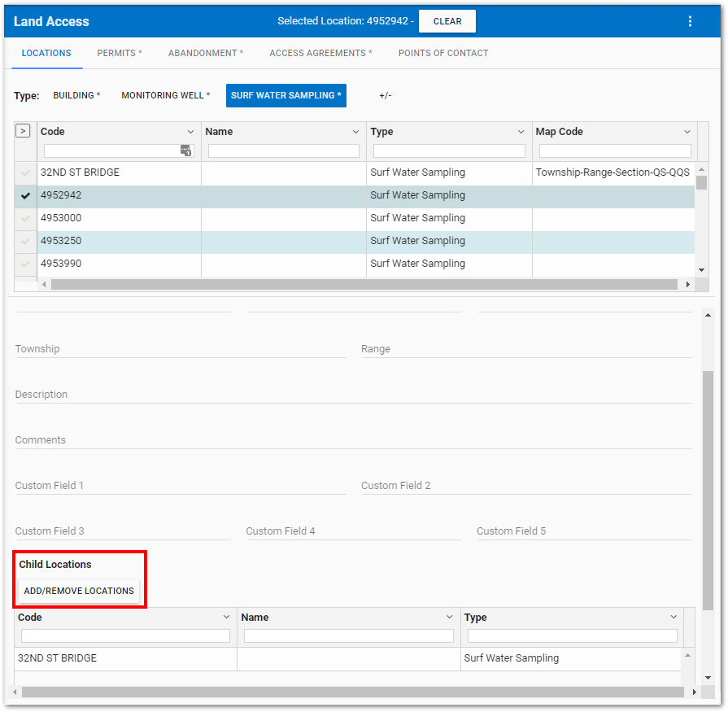
Task: Switch to the Permits tab
Action: (x=119, y=53)
